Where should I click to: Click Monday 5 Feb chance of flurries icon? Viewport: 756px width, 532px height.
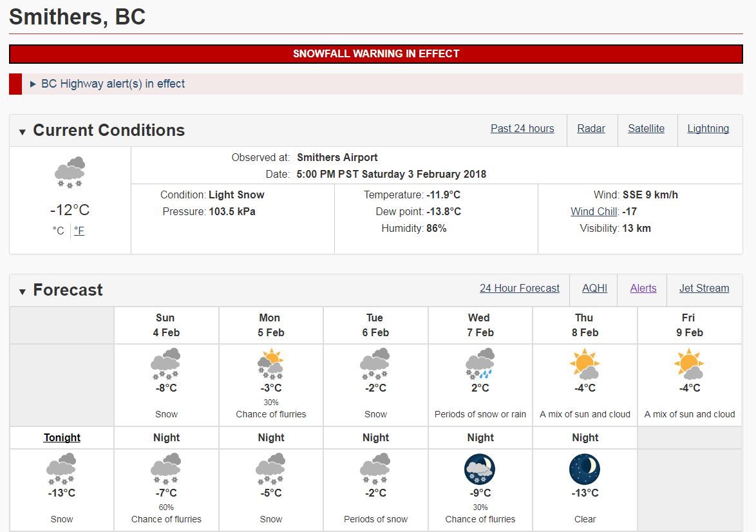coord(270,364)
